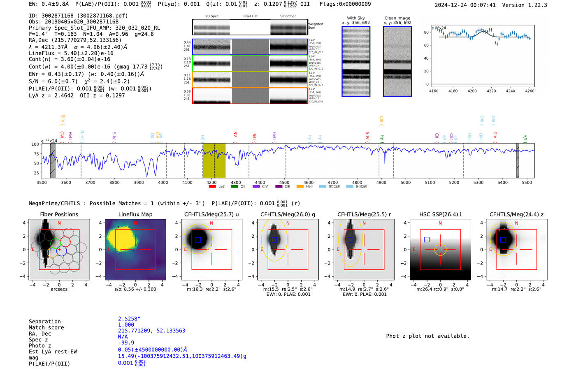The width and height of the screenshot is (576, 392).
Task: Click the orange fiber circle in Fiber Positions
Action: coord(52,253)
